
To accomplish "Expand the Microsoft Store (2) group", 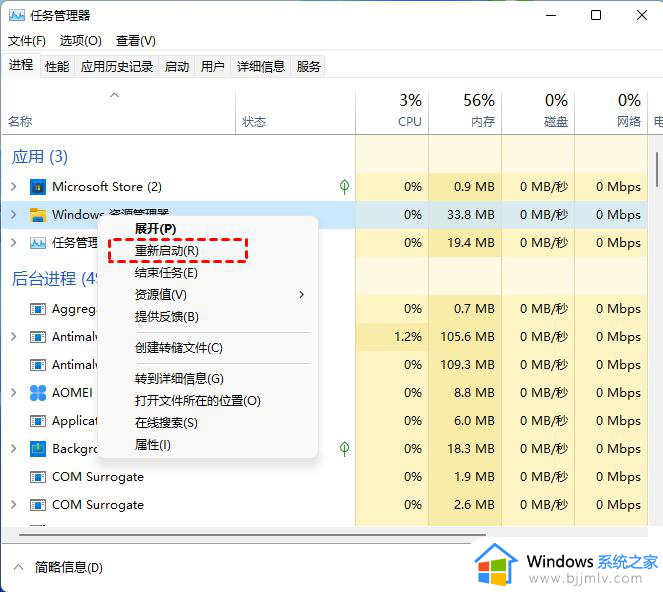I will tap(14, 186).
